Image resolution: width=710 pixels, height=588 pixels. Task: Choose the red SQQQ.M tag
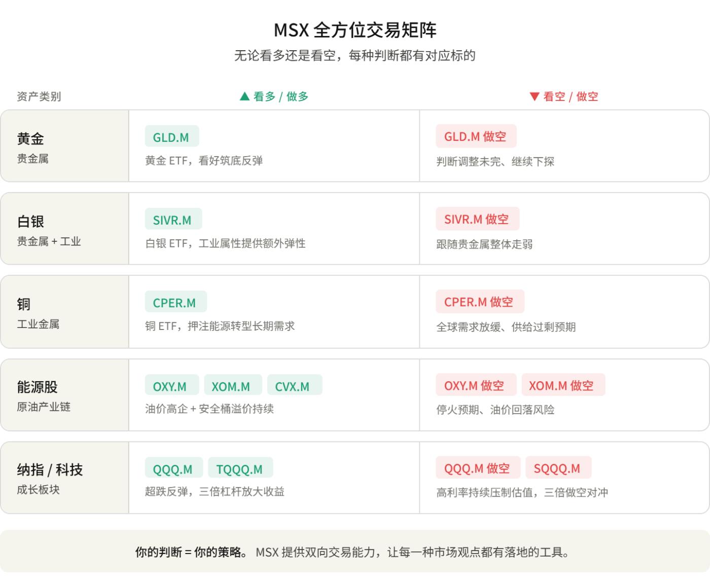(x=557, y=468)
